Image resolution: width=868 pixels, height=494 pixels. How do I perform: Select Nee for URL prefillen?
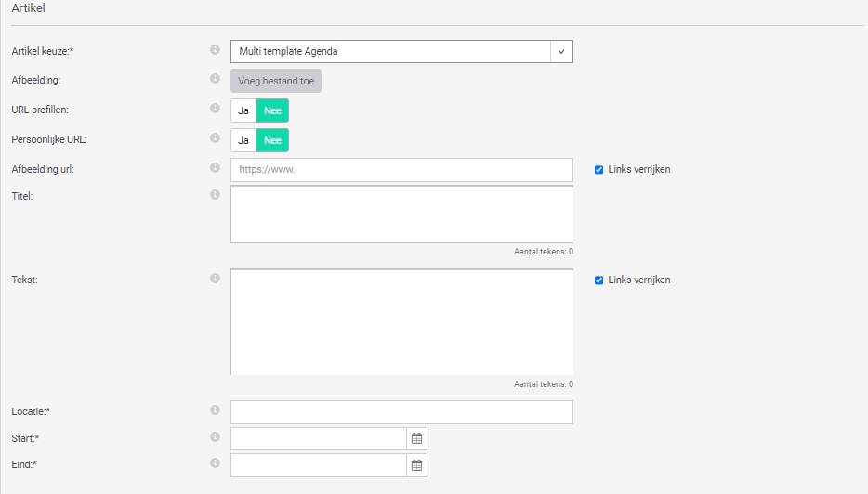[272, 110]
